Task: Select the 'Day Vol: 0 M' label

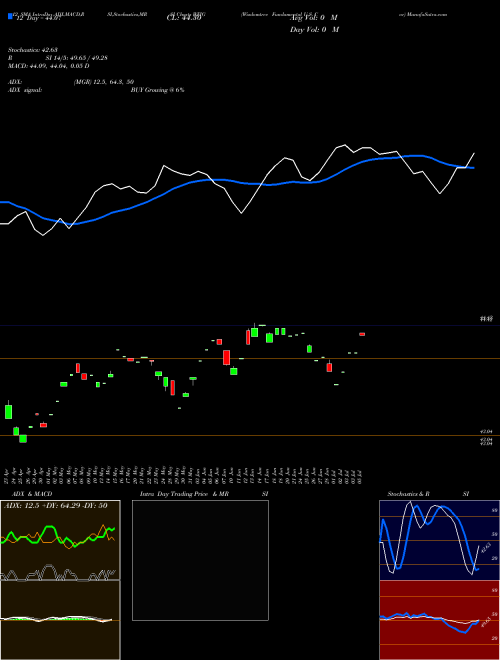Action: click(x=314, y=30)
